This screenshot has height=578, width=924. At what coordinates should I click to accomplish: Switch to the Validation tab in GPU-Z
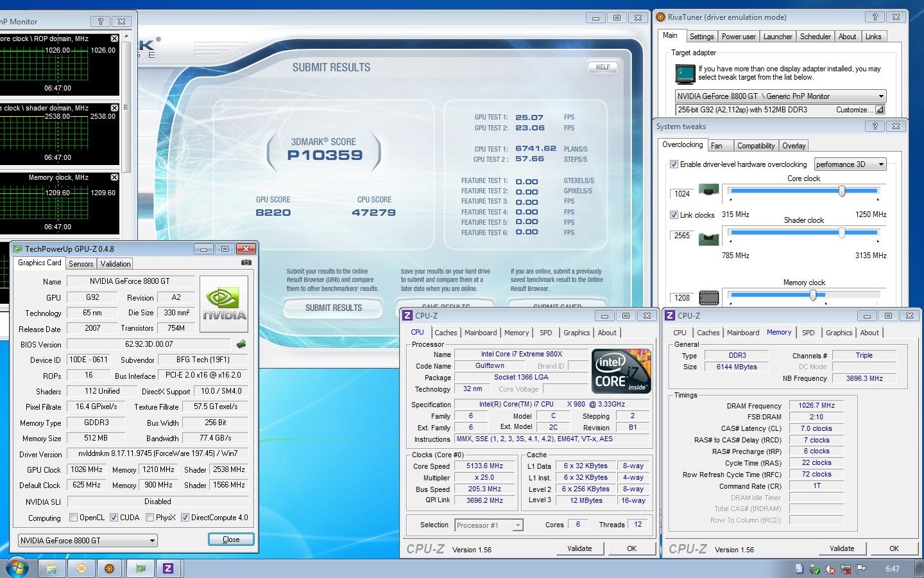pos(116,263)
